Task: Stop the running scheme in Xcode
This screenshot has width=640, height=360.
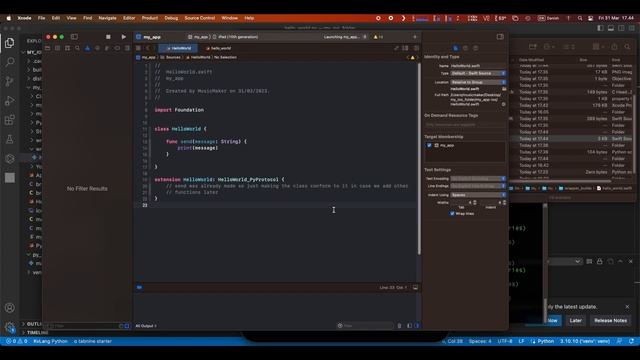Action: click(108, 37)
